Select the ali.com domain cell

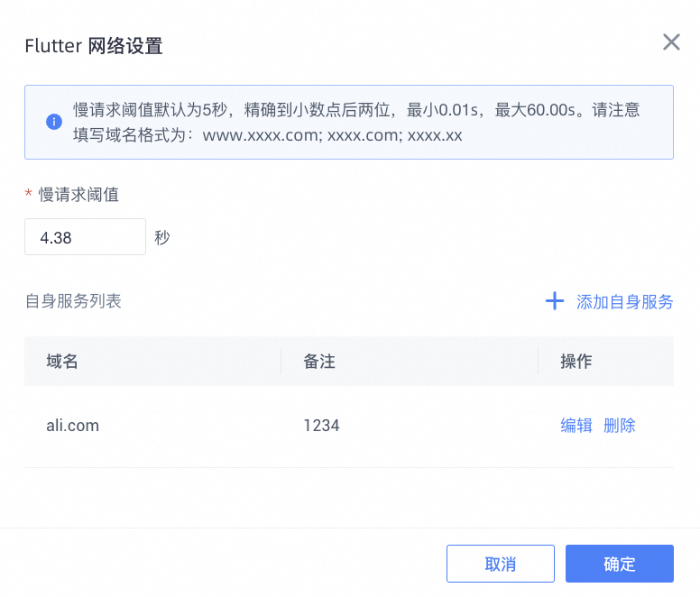click(x=73, y=426)
